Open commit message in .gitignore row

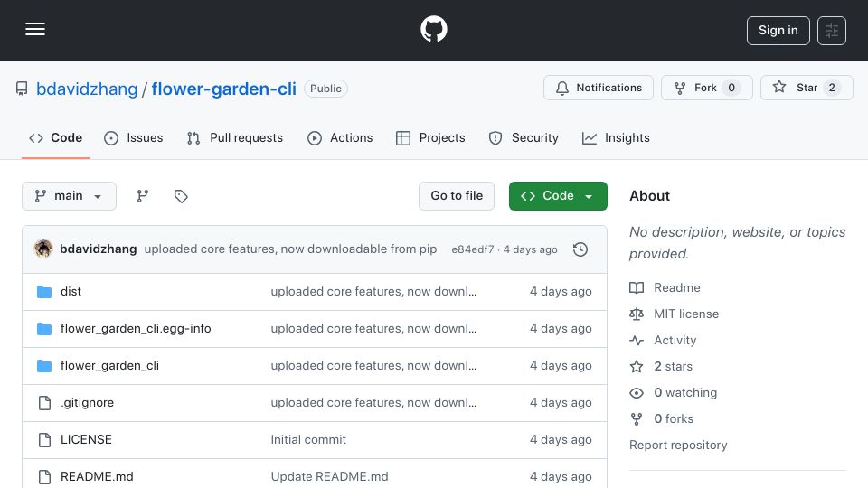pos(373,403)
